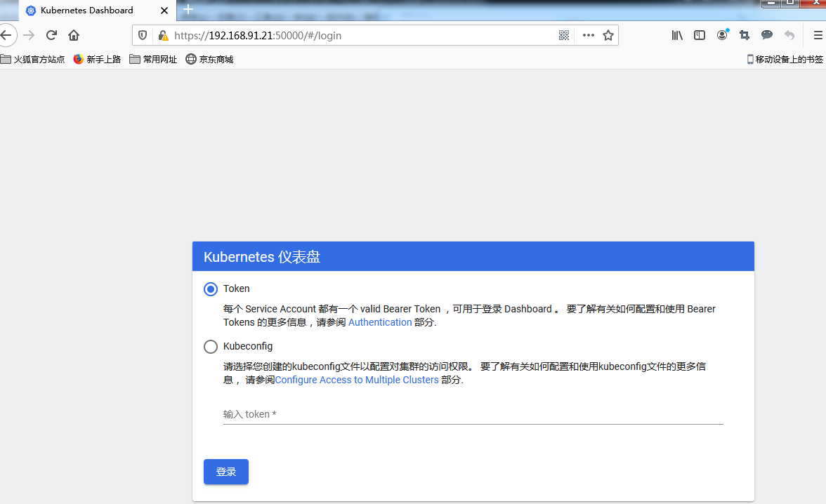Viewport: 826px width, 504px height.
Task: Open the browser home page icon
Action: click(x=74, y=35)
